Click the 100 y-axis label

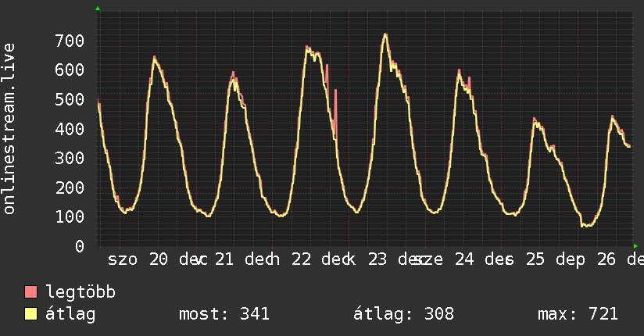click(x=70, y=217)
